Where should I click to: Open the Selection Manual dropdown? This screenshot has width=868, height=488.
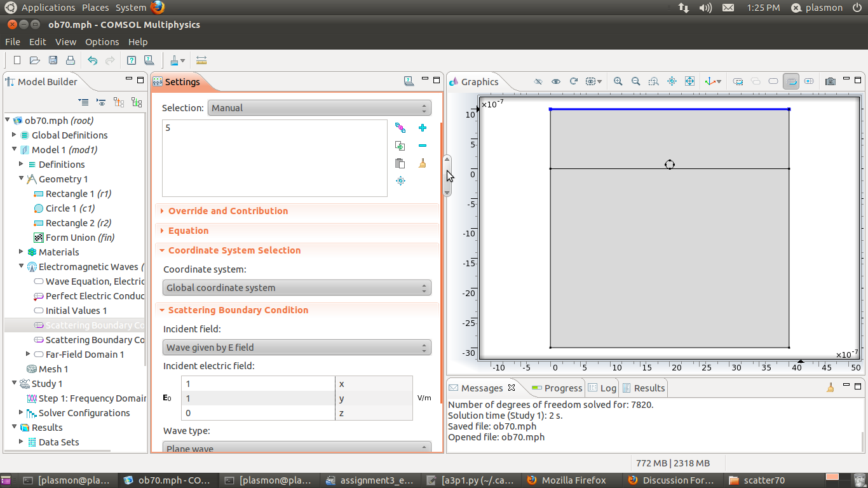319,108
